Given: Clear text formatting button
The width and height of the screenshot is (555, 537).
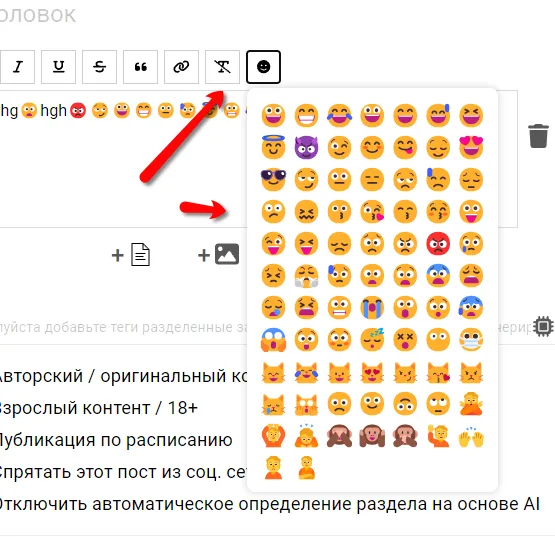Looking at the screenshot, I should coord(223,67).
